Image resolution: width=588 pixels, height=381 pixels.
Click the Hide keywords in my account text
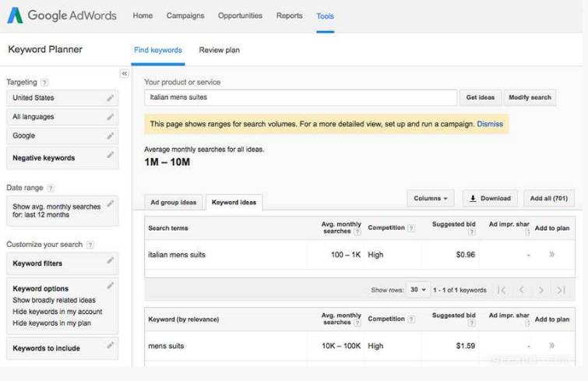(x=58, y=312)
